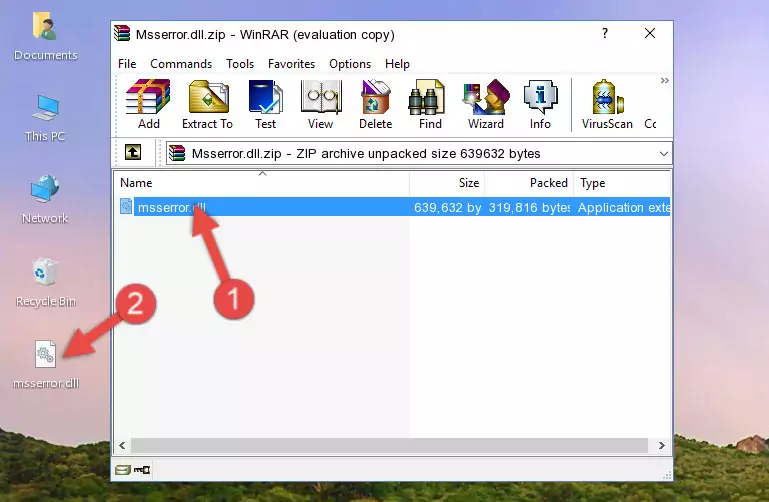Open the Commands menu

click(x=181, y=64)
